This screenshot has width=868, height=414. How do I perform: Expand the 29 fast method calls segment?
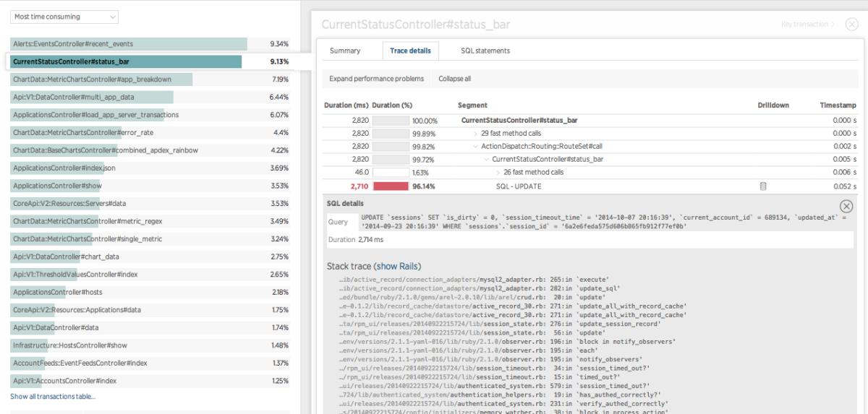[476, 134]
